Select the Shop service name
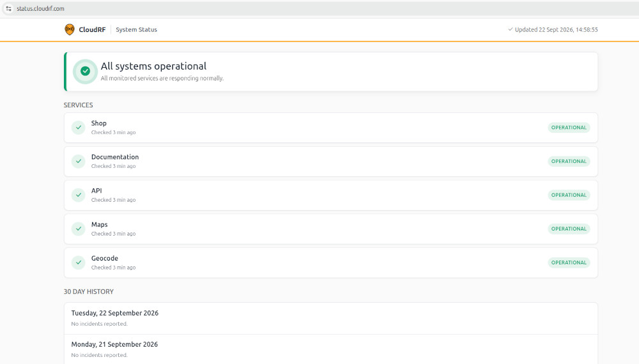639x364 pixels. [98, 123]
